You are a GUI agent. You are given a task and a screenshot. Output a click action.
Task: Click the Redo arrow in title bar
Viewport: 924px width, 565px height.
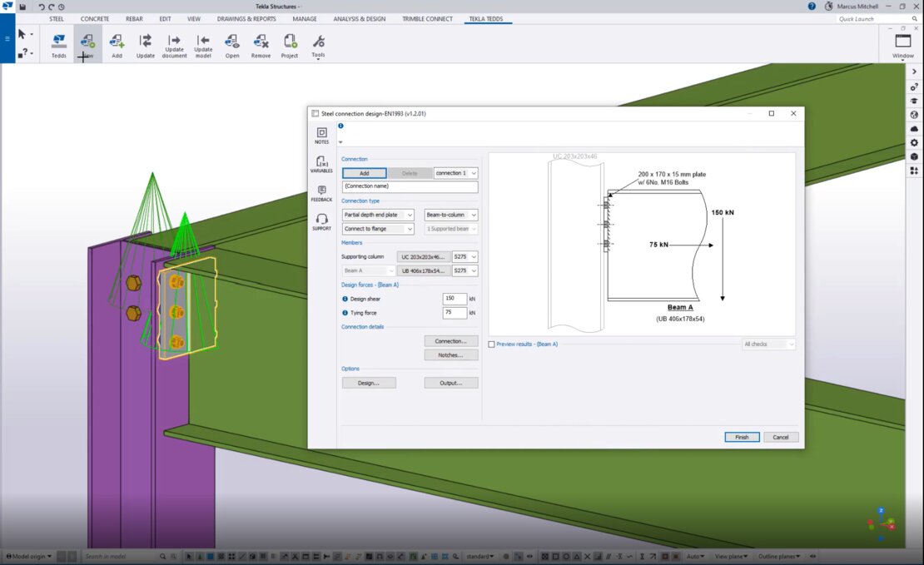coord(52,7)
